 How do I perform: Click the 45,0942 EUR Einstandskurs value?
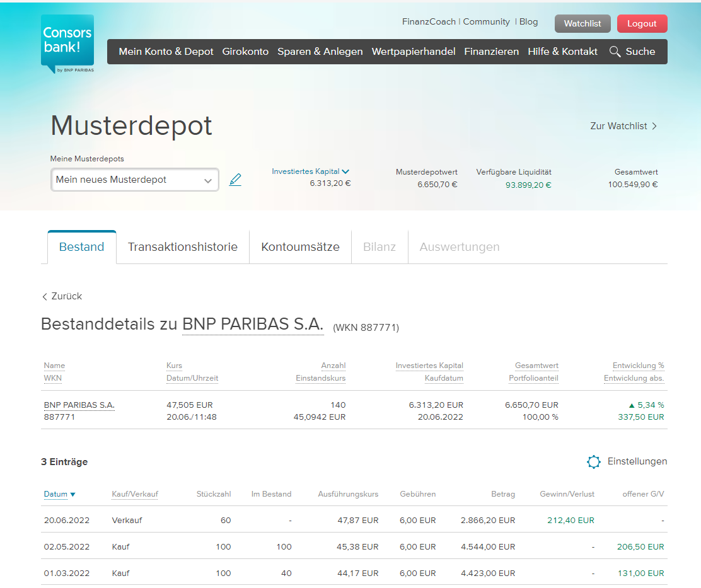(320, 417)
